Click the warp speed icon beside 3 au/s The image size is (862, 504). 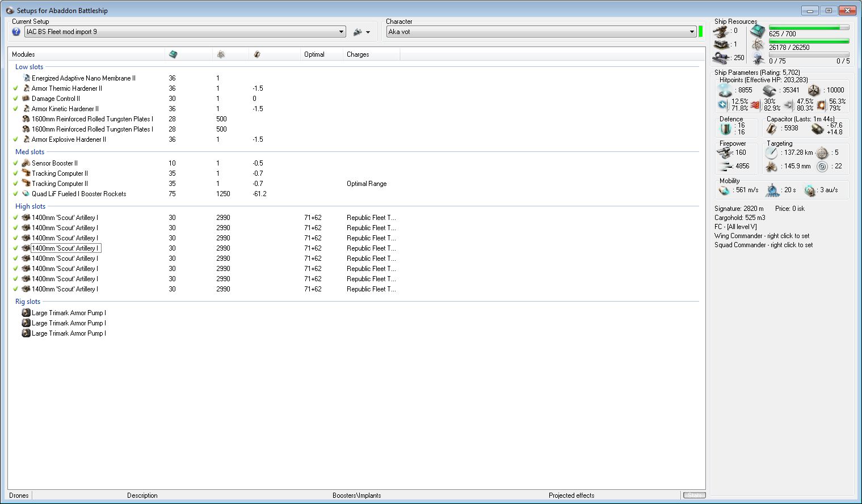pyautogui.click(x=810, y=190)
